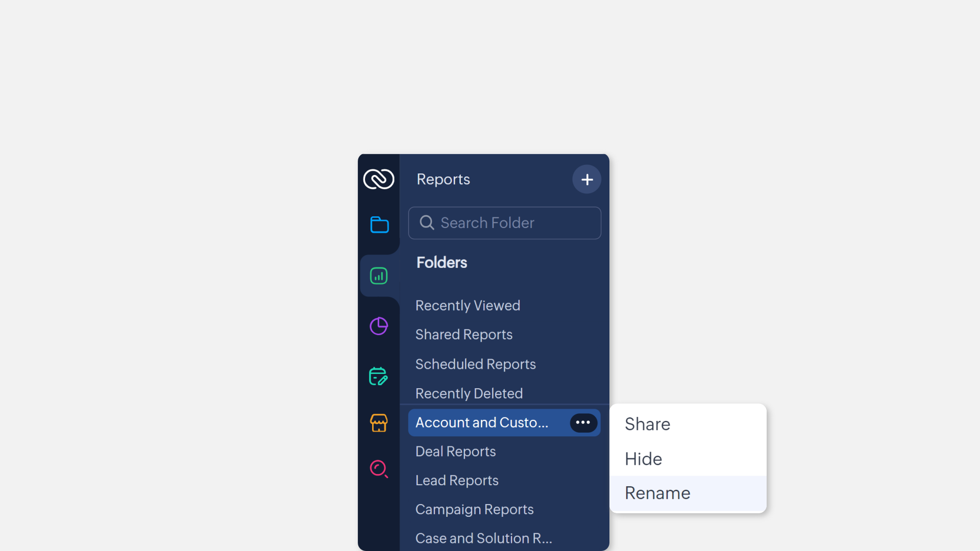The width and height of the screenshot is (980, 551).
Task: Open the purple pie chart analytics icon
Action: pyautogui.click(x=379, y=326)
